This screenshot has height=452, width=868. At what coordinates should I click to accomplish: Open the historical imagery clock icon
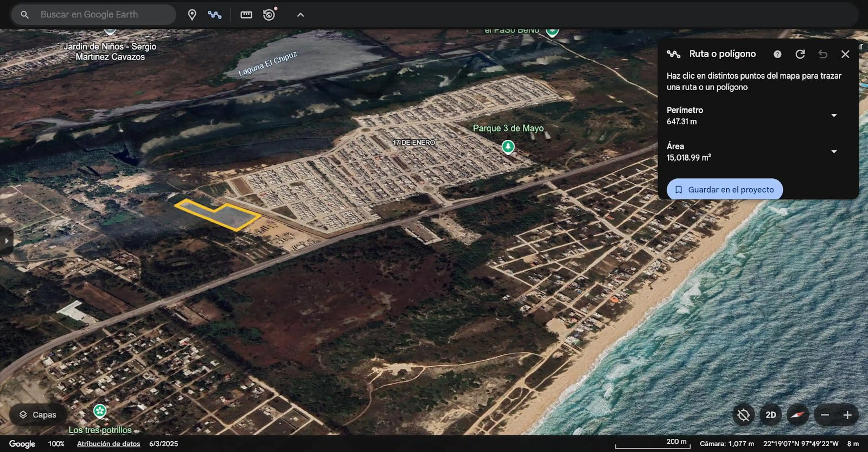point(269,14)
